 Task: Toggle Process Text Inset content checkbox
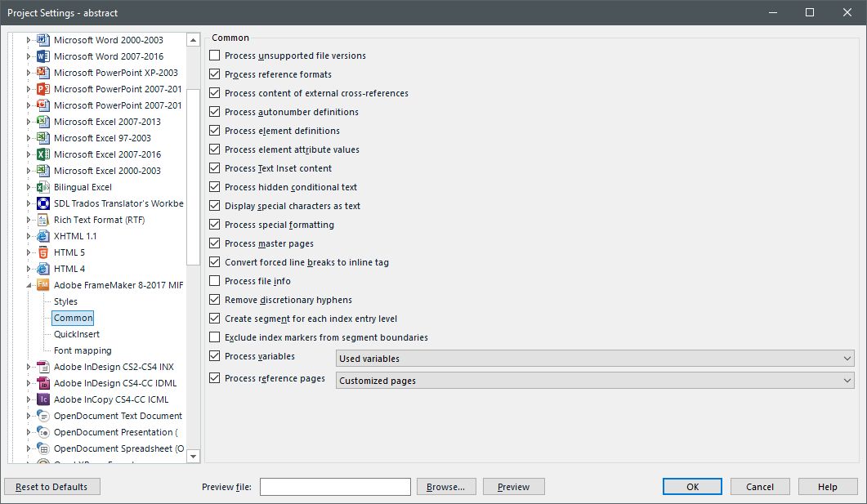(x=215, y=168)
